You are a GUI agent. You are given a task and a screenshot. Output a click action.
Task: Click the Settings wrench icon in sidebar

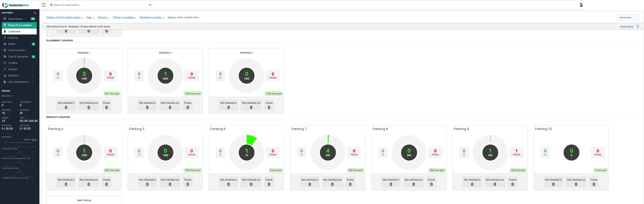pyautogui.click(x=5, y=69)
